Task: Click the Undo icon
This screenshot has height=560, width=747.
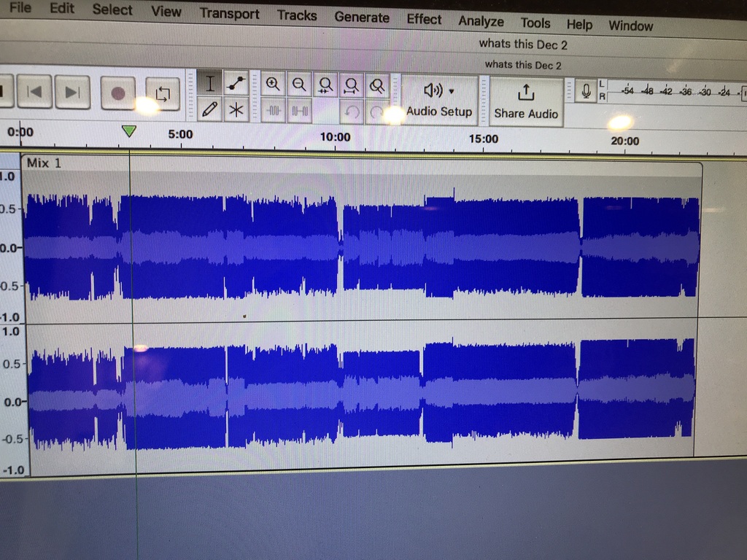Action: point(352,112)
